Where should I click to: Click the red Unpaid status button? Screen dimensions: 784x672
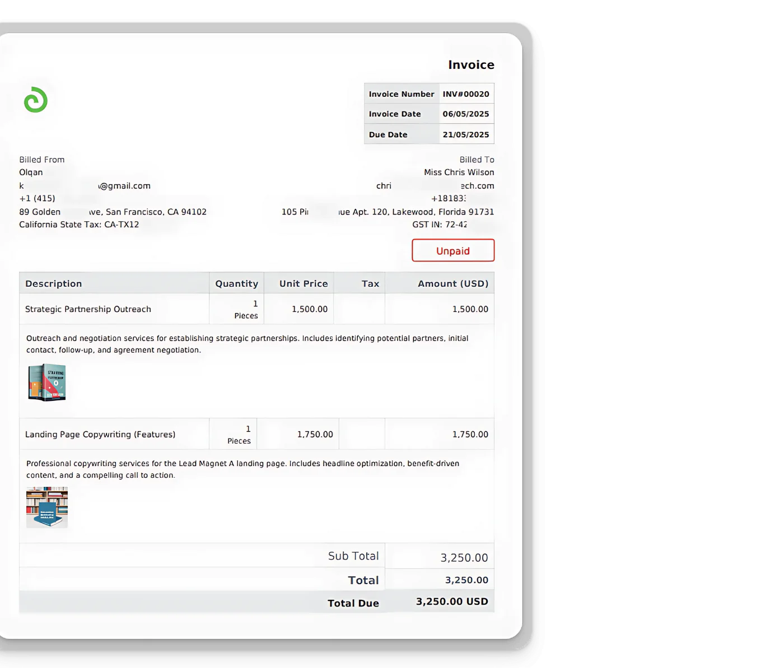click(x=452, y=250)
